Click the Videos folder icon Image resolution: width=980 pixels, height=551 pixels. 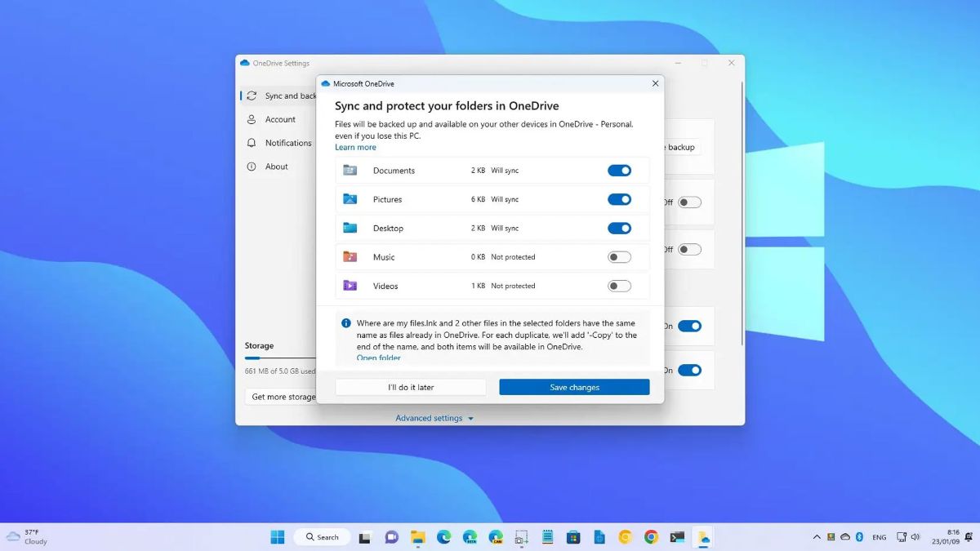(x=350, y=286)
